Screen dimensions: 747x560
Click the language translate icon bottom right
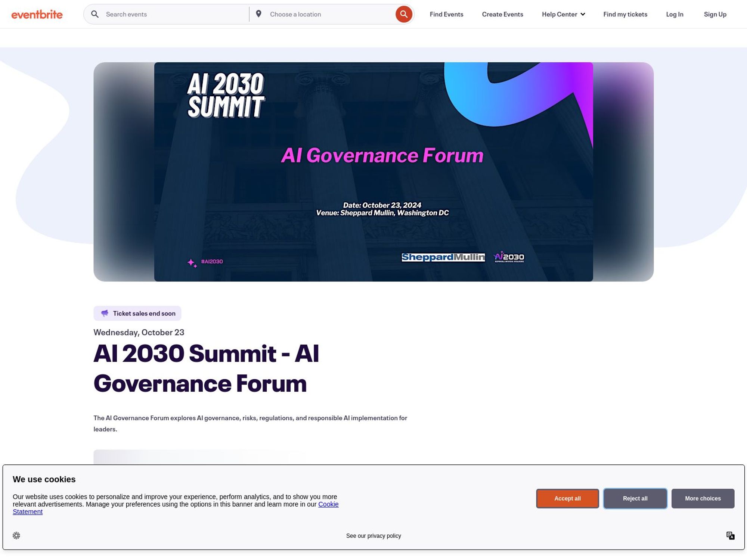(731, 535)
